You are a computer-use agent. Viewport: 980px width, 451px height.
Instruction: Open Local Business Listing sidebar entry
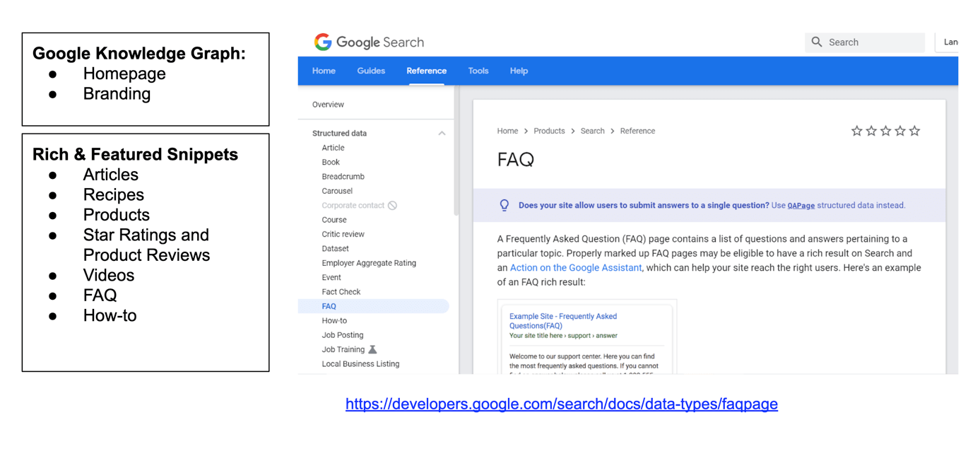click(360, 364)
